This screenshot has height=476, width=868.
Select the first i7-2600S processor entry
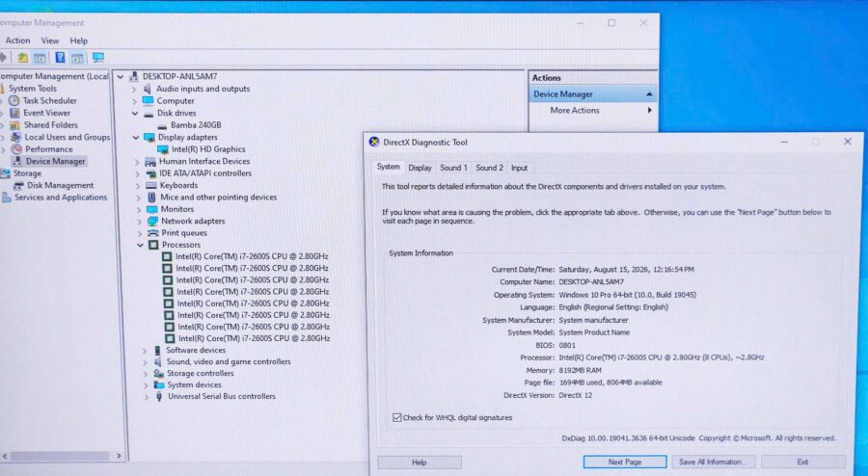coord(252,256)
